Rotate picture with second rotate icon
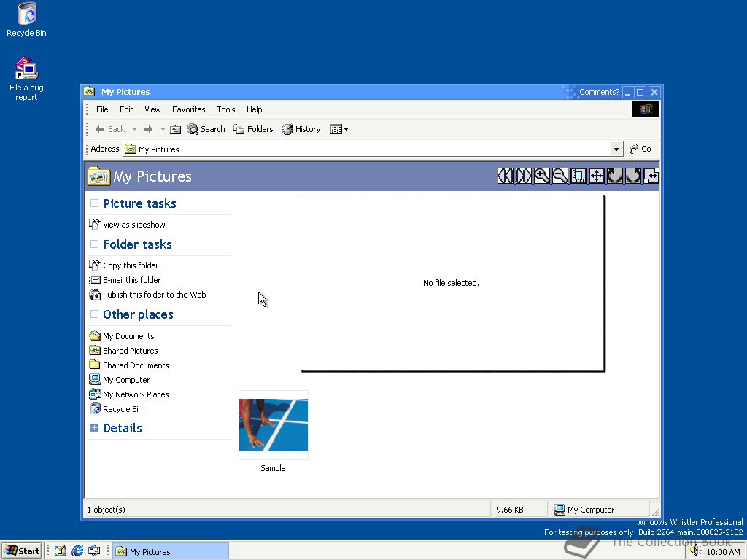 click(632, 176)
